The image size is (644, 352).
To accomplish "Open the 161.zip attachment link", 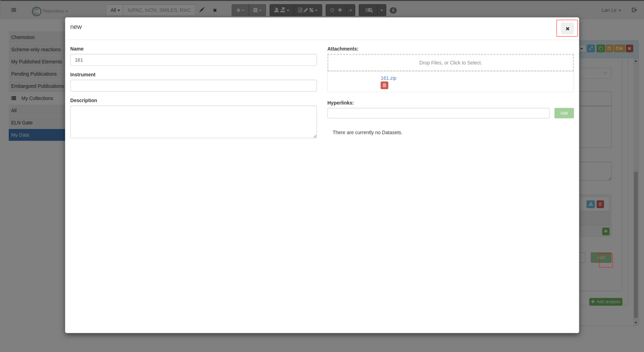I will 388,78.
